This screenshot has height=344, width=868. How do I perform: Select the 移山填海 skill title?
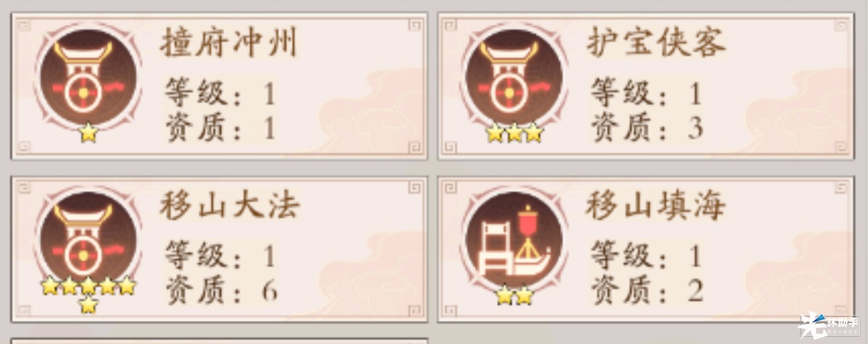656,206
